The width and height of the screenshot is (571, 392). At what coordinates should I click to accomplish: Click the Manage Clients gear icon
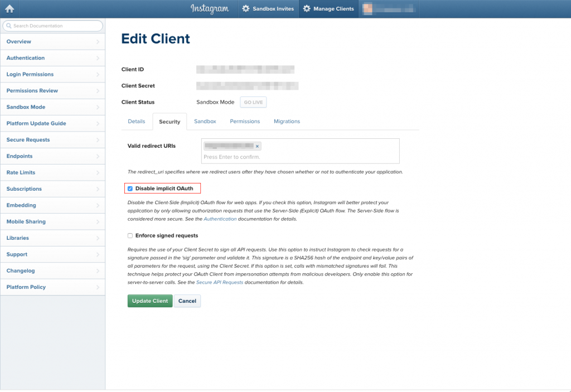tap(307, 9)
